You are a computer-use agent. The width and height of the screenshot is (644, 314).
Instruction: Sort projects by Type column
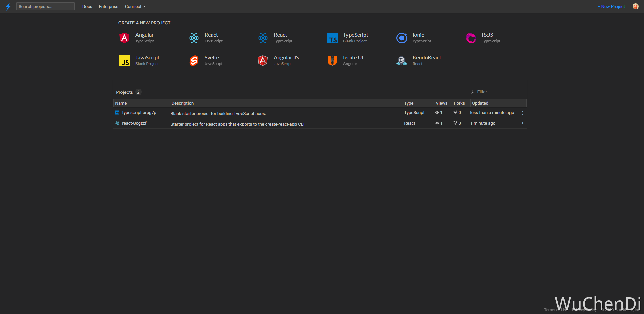(418, 103)
